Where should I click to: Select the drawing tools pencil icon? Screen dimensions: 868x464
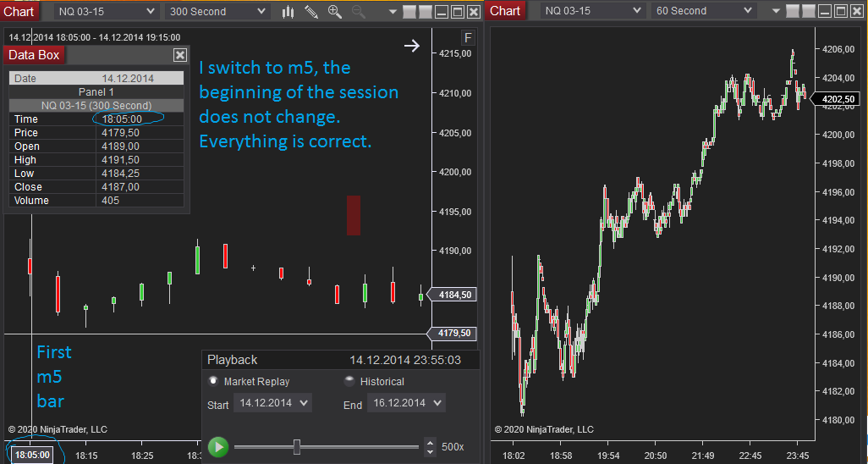tap(311, 12)
